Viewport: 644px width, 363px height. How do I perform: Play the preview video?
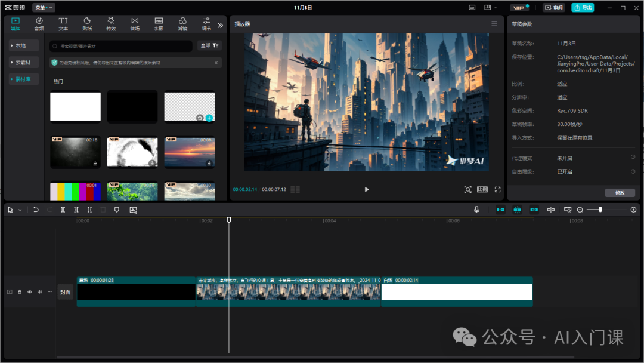point(367,189)
